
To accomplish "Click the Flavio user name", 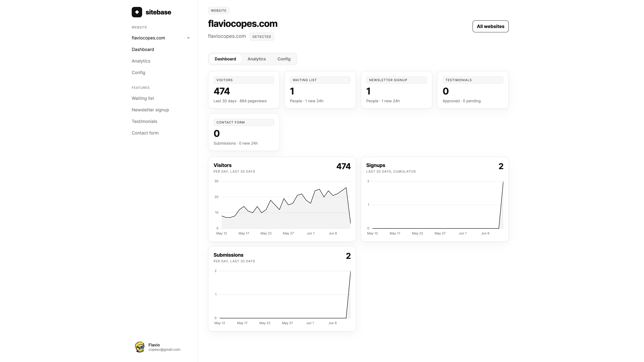I will [x=154, y=345].
